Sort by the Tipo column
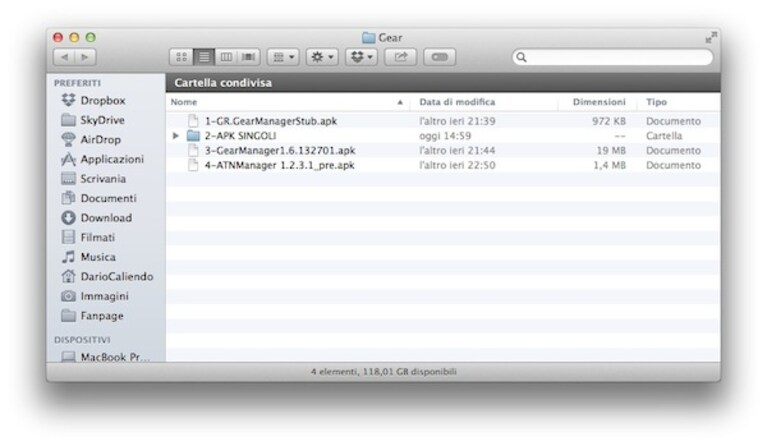 (656, 102)
